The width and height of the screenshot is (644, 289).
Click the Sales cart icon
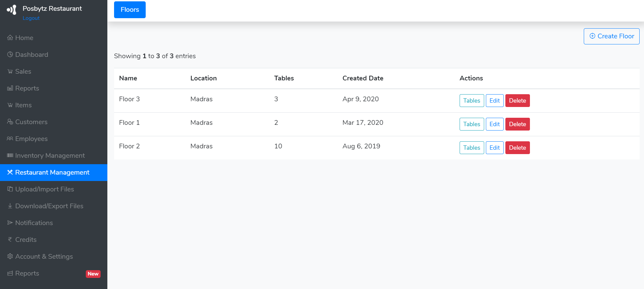click(x=10, y=71)
